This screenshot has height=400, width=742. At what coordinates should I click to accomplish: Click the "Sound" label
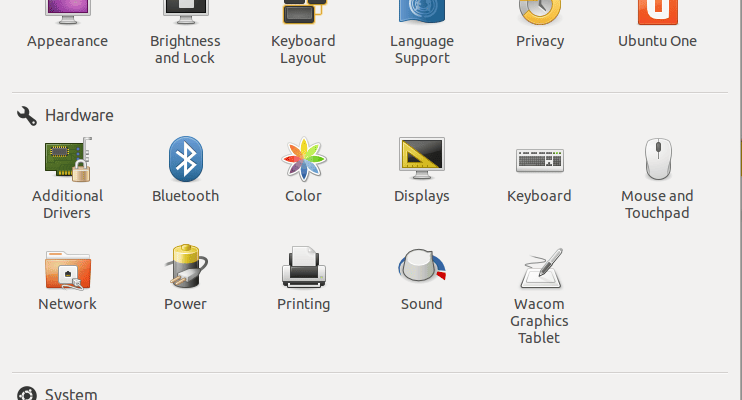click(x=422, y=304)
